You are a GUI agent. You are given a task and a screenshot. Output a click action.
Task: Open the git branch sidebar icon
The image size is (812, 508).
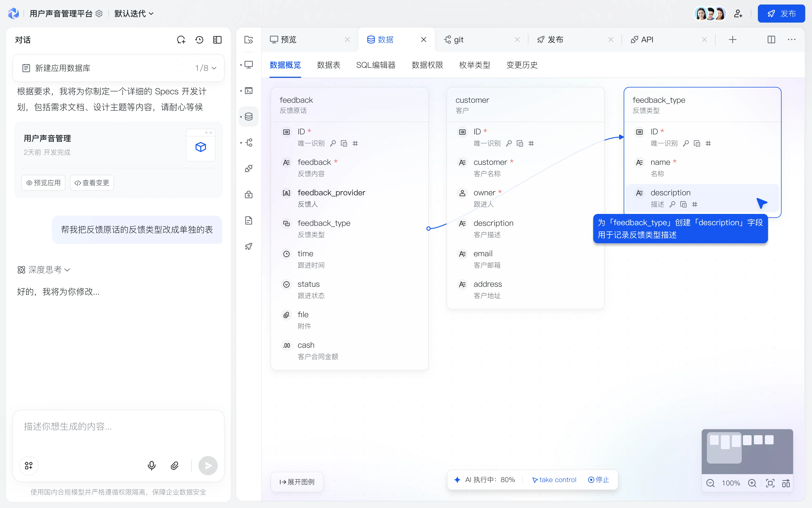coord(249,143)
